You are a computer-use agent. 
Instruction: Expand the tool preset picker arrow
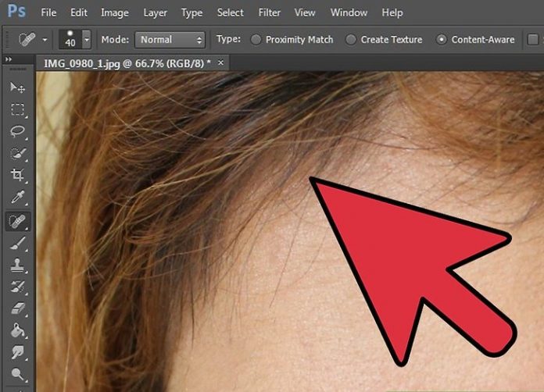45,40
